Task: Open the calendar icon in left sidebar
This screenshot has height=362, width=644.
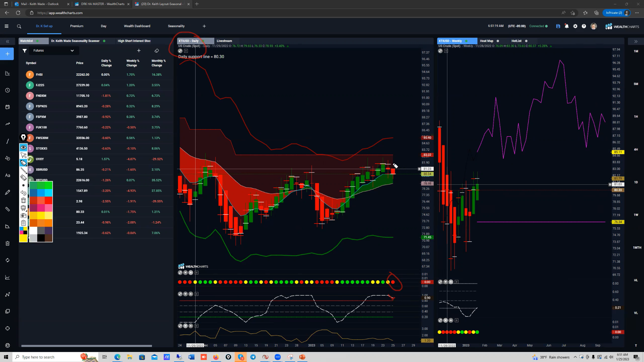Action: (7, 107)
